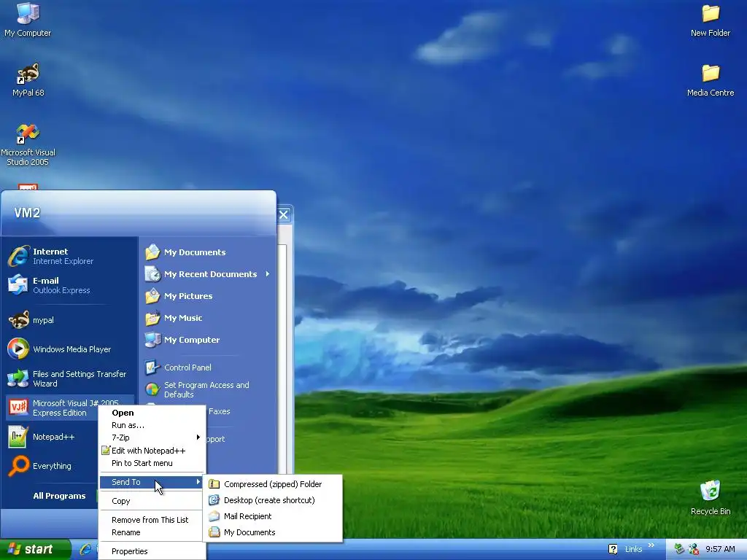Click the help icon beside Links
The image size is (747, 560).
click(613, 549)
